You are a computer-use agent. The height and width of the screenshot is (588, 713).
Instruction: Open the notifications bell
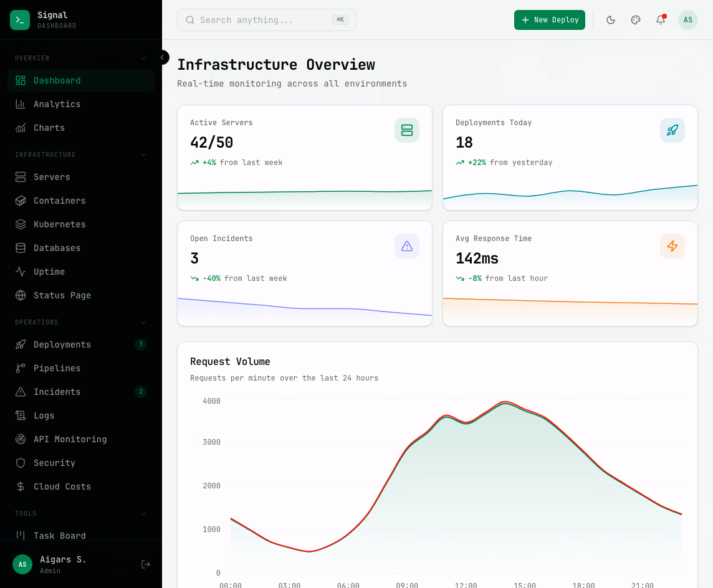[x=661, y=20]
